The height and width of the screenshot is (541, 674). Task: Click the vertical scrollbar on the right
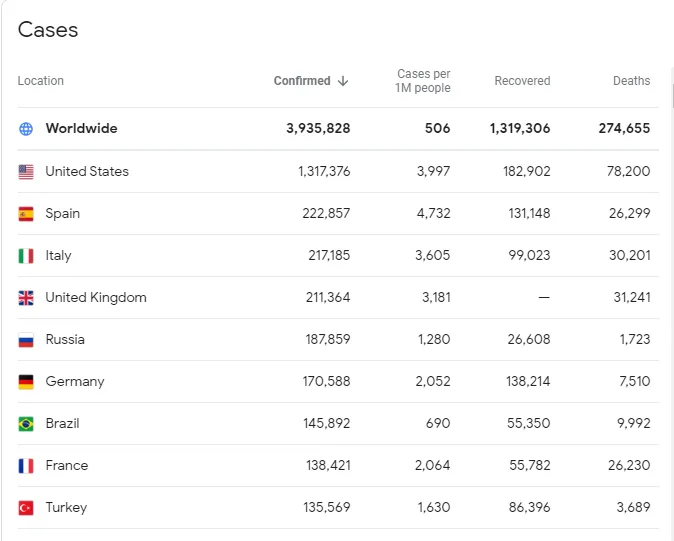672,95
